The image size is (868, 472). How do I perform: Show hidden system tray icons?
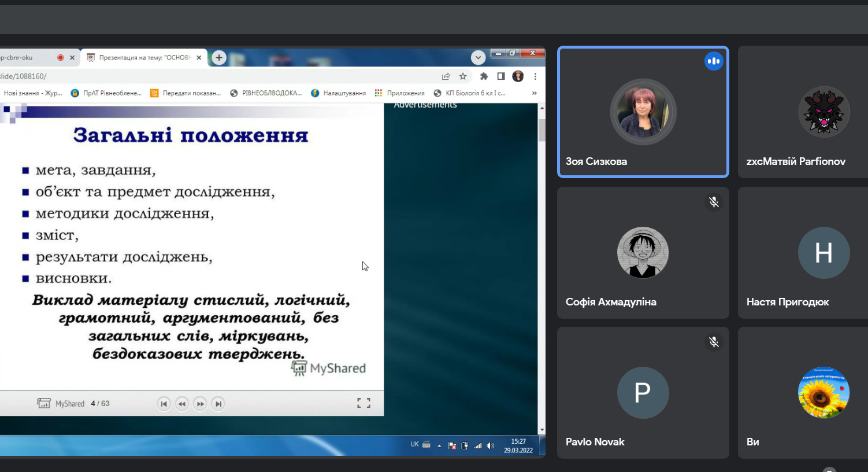(x=439, y=445)
